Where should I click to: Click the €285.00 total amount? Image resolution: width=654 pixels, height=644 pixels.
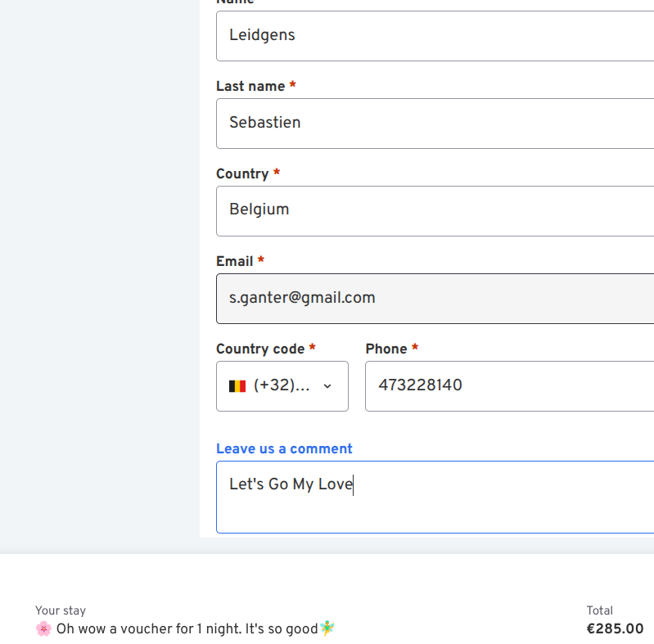615,628
